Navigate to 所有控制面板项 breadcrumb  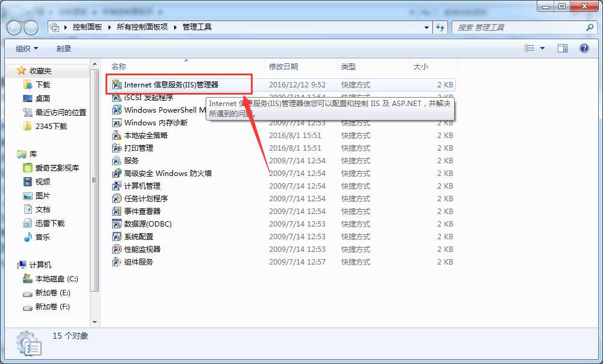tap(142, 27)
